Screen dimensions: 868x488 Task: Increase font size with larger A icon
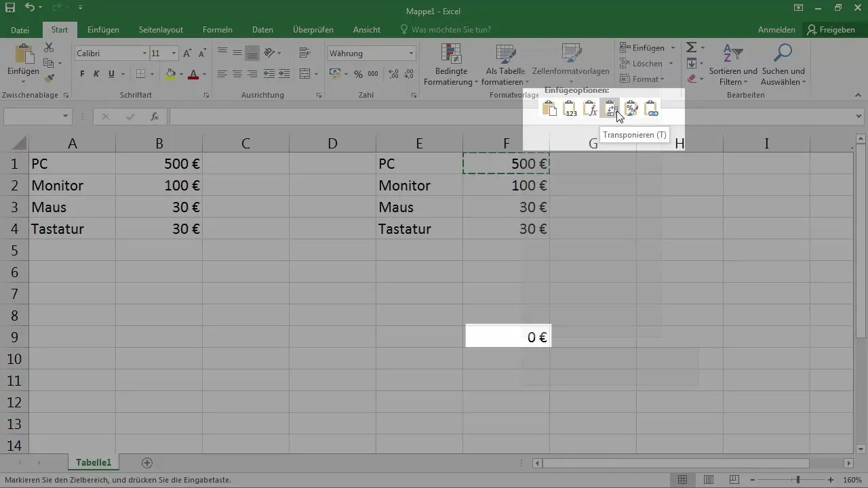coord(187,54)
